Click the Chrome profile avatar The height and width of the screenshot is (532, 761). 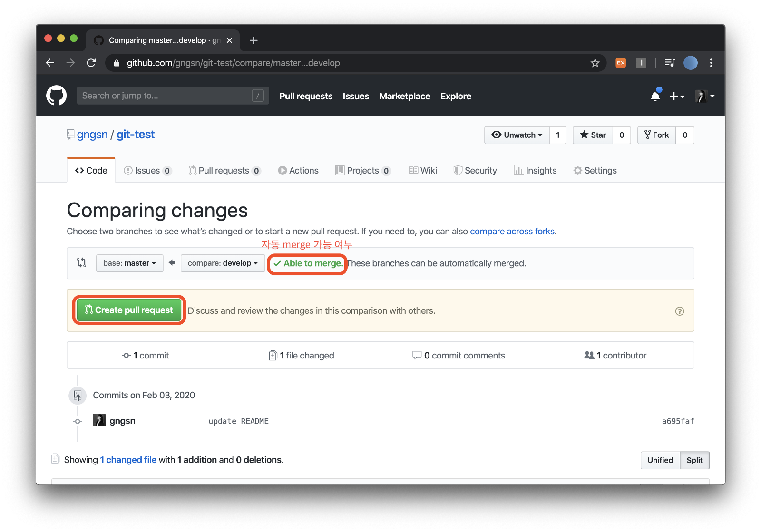tap(691, 63)
